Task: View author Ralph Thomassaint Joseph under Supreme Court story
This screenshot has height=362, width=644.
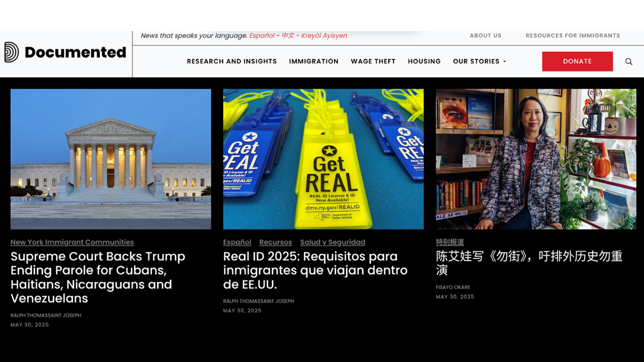Action: (x=46, y=315)
